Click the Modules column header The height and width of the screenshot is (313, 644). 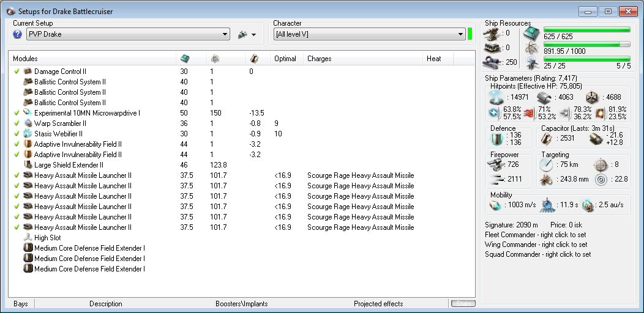[25, 59]
